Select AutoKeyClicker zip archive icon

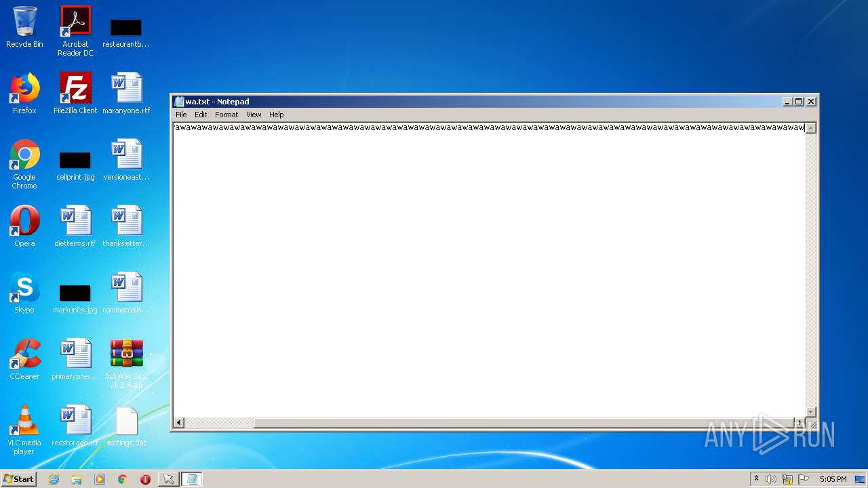tap(126, 363)
